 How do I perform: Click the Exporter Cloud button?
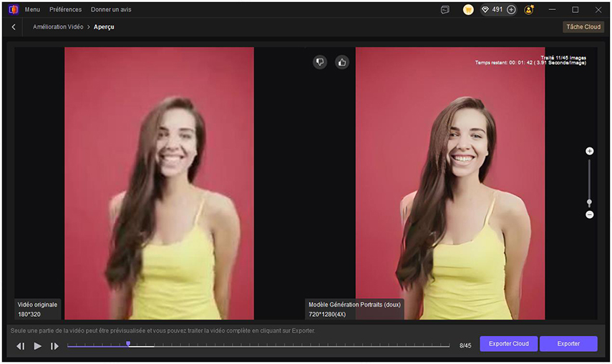tap(508, 344)
